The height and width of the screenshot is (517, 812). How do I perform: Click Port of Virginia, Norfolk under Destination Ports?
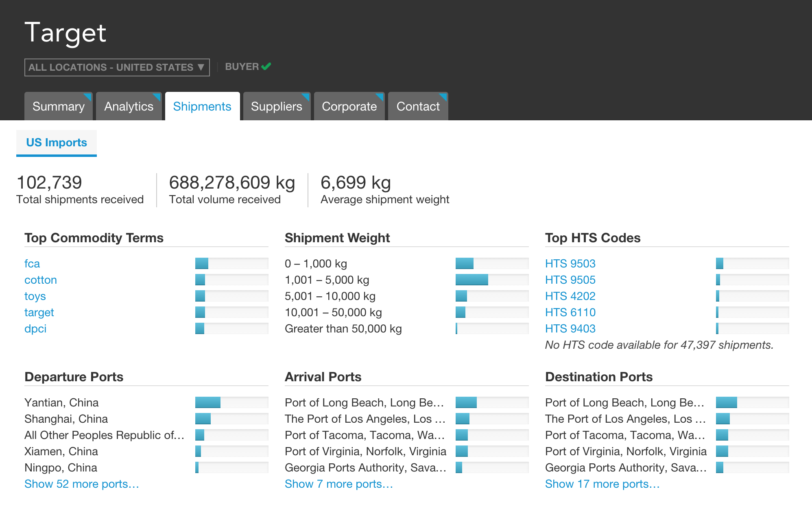(626, 452)
